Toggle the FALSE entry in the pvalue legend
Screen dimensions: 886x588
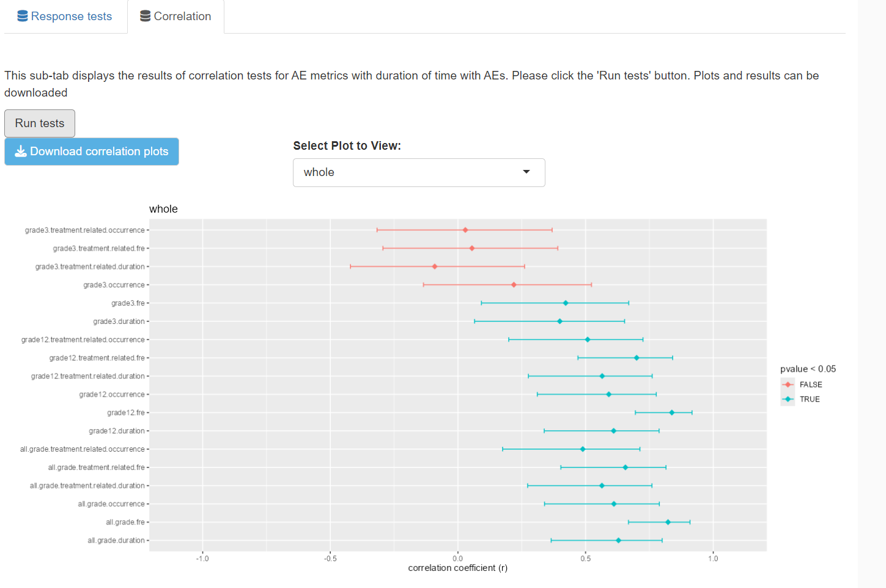(812, 384)
